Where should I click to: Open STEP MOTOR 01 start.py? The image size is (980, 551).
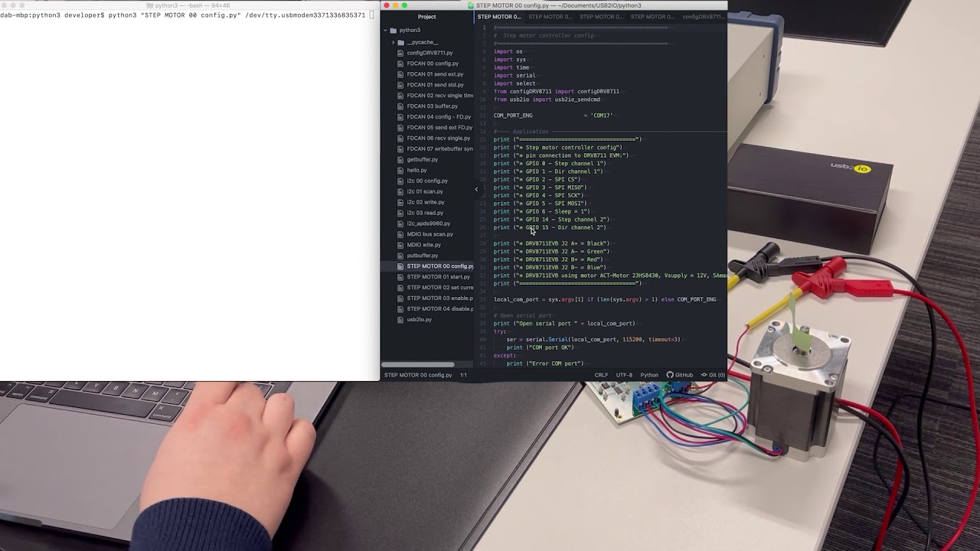click(438, 277)
